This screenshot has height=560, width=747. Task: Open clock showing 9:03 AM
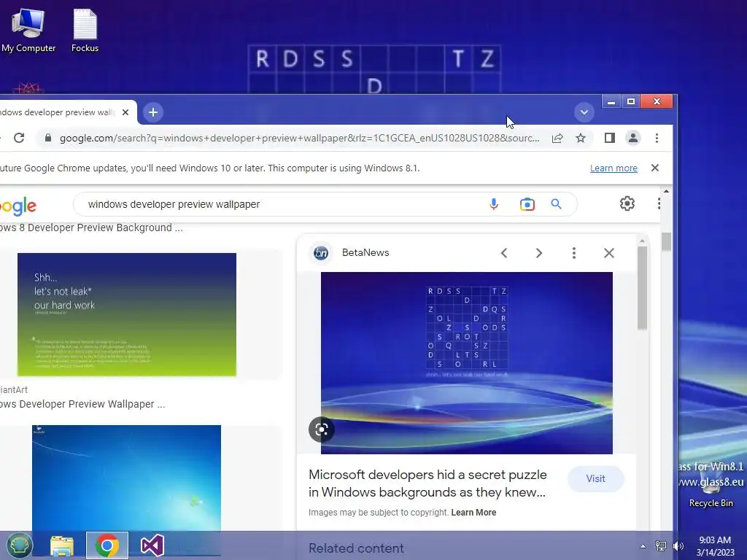[x=715, y=546]
